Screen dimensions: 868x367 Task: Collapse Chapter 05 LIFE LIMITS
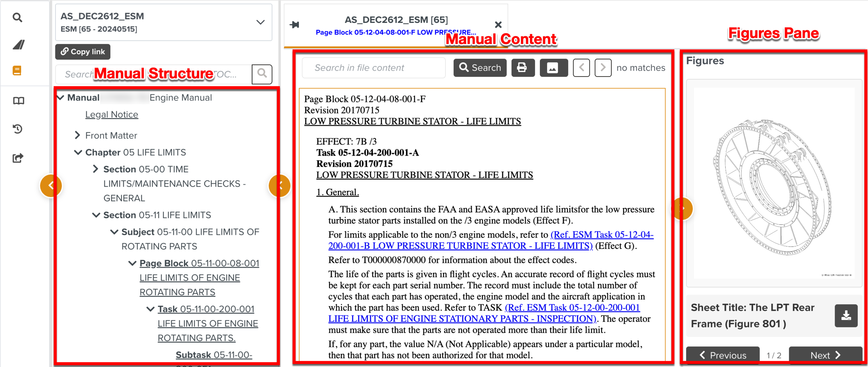tap(78, 152)
